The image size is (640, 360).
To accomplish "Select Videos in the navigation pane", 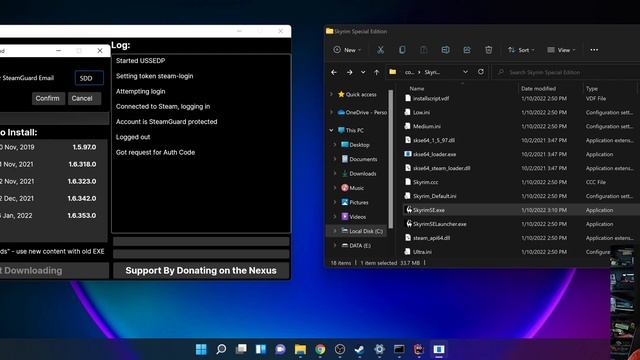I will (x=353, y=217).
